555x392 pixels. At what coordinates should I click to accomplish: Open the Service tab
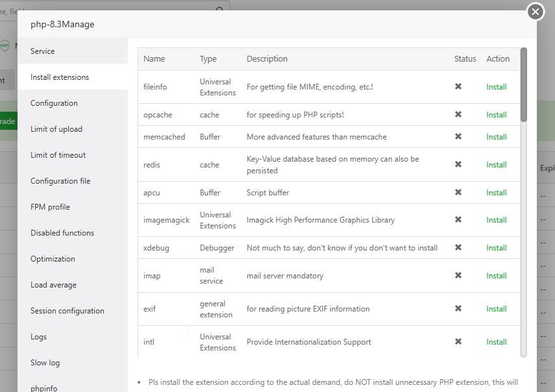click(43, 51)
